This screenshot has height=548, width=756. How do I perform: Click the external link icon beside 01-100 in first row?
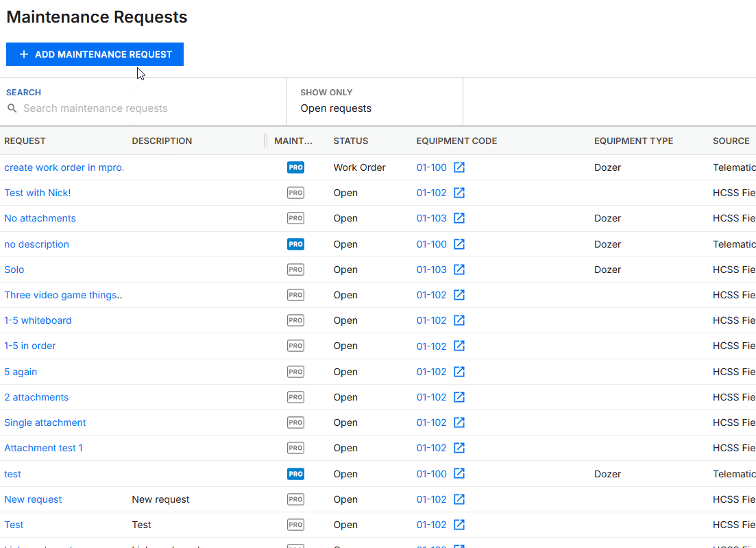coord(461,167)
